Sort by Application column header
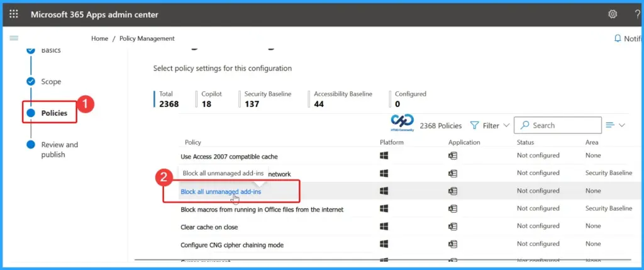644x270 pixels. (464, 143)
